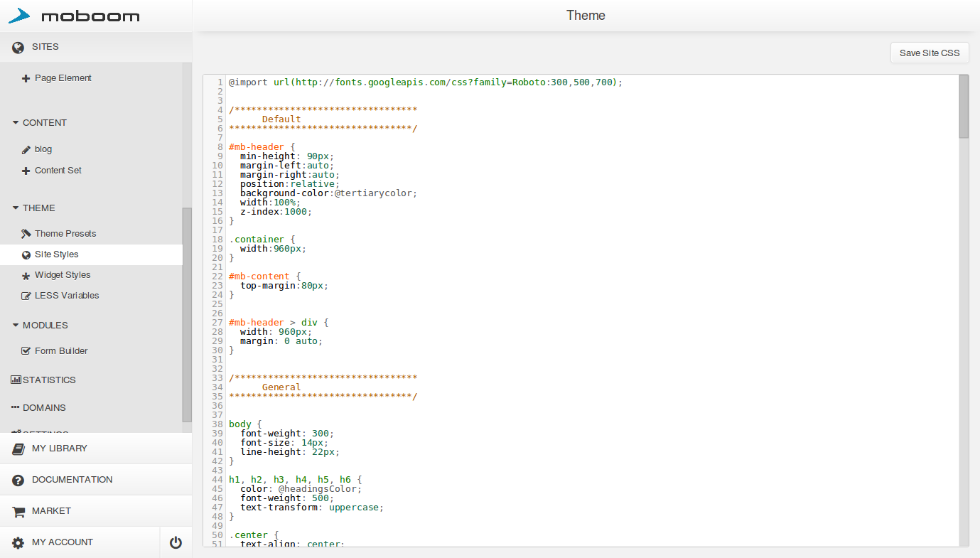Viewport: 980px width, 558px height.
Task: Click the pencil icon next to blog
Action: pyautogui.click(x=26, y=150)
